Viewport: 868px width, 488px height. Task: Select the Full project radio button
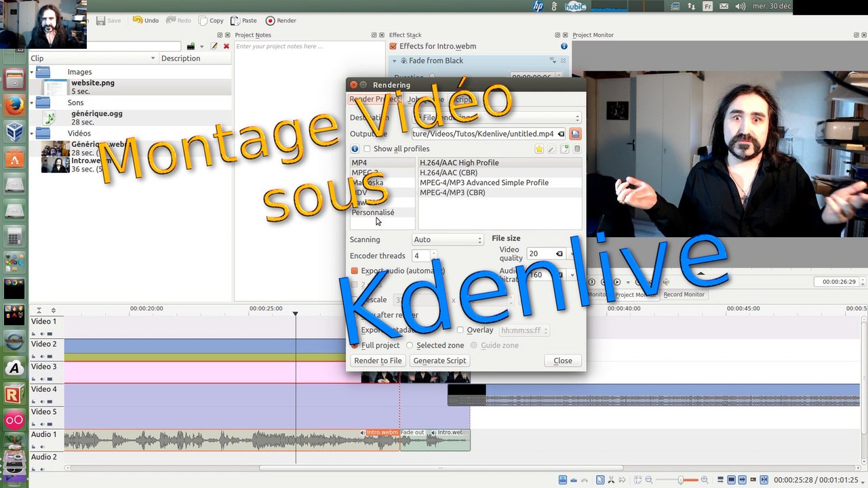coord(354,345)
